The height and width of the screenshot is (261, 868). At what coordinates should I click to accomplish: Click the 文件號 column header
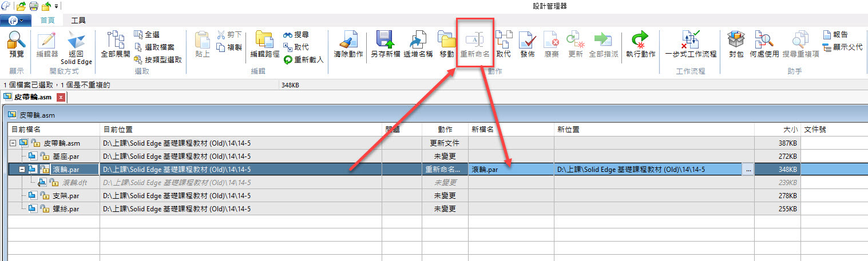[x=834, y=130]
